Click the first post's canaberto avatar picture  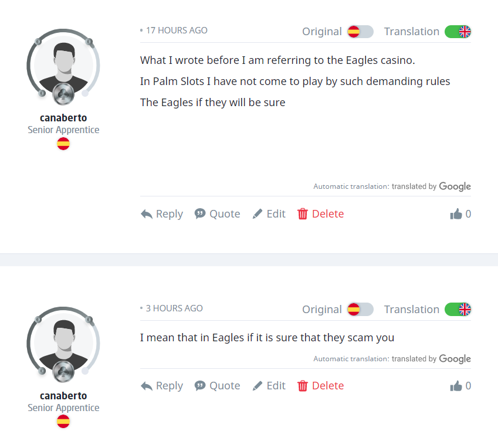[63, 63]
